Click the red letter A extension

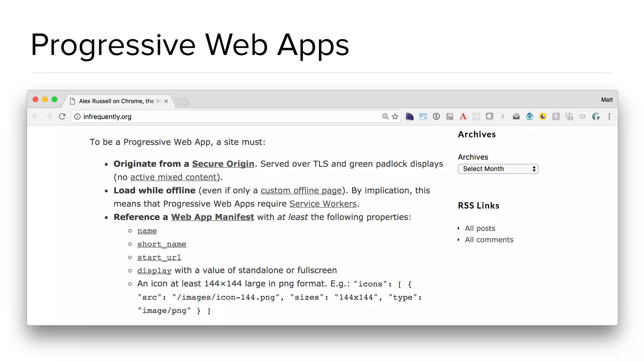point(463,117)
